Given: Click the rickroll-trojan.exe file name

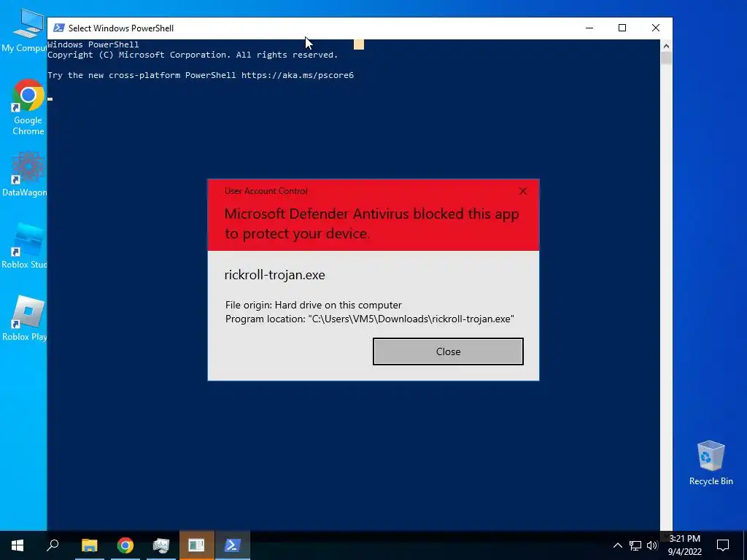Looking at the screenshot, I should coord(274,275).
